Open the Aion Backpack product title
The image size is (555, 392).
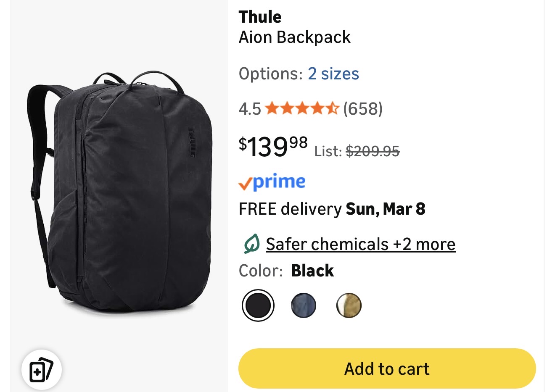(294, 37)
